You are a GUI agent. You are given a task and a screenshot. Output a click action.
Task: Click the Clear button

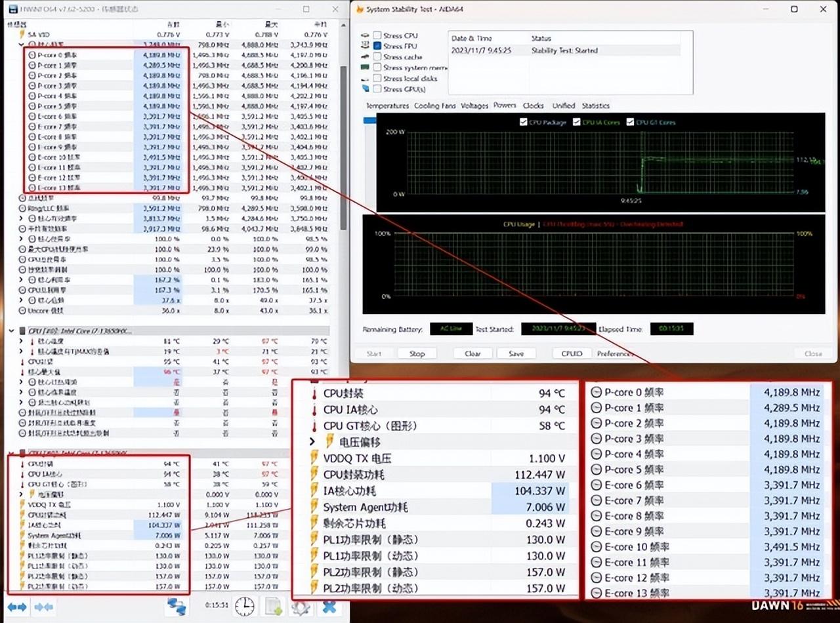pos(472,353)
